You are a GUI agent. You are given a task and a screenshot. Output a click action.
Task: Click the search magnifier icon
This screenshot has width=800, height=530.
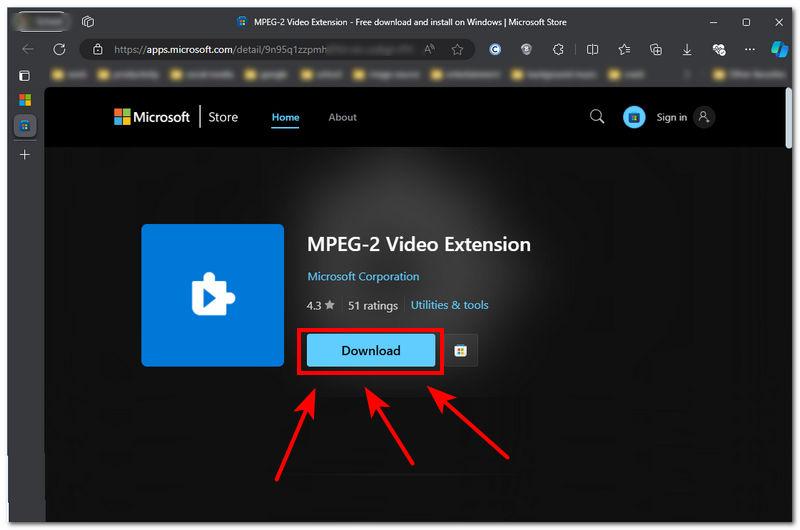[597, 117]
